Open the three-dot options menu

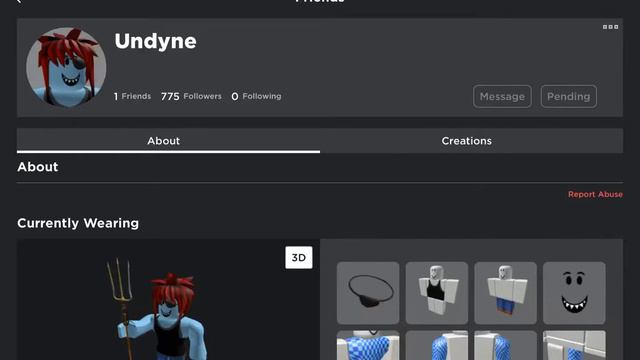[610, 27]
